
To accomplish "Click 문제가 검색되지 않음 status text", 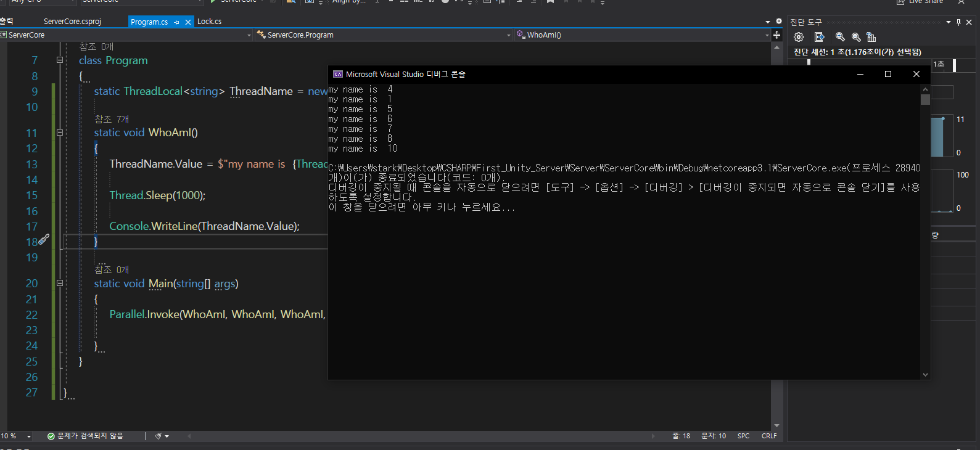I will coord(90,436).
